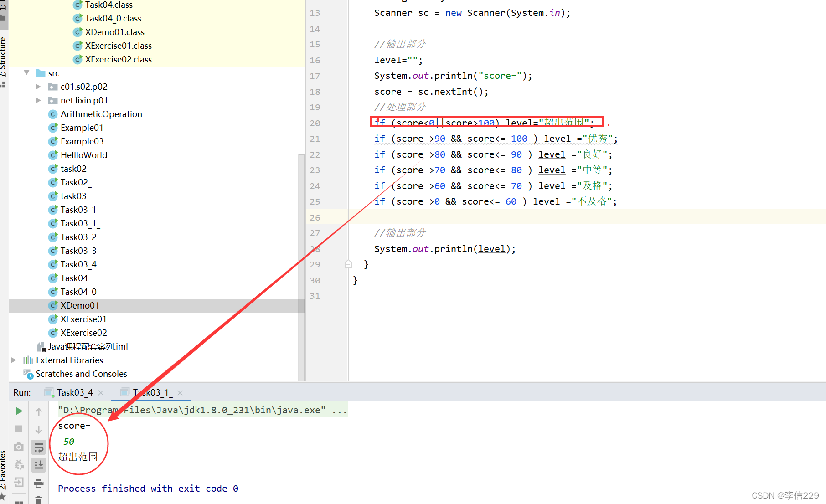
Task: Click the Scanner declaration on line 13
Action: tap(472, 13)
